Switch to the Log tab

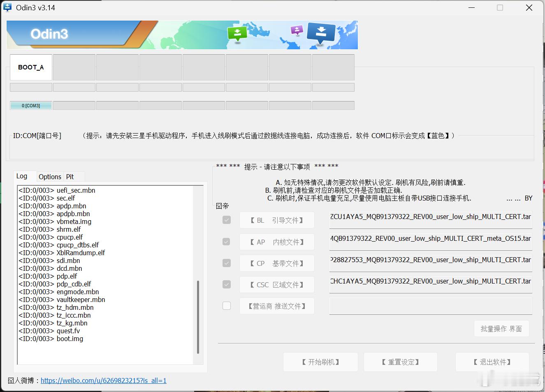22,176
